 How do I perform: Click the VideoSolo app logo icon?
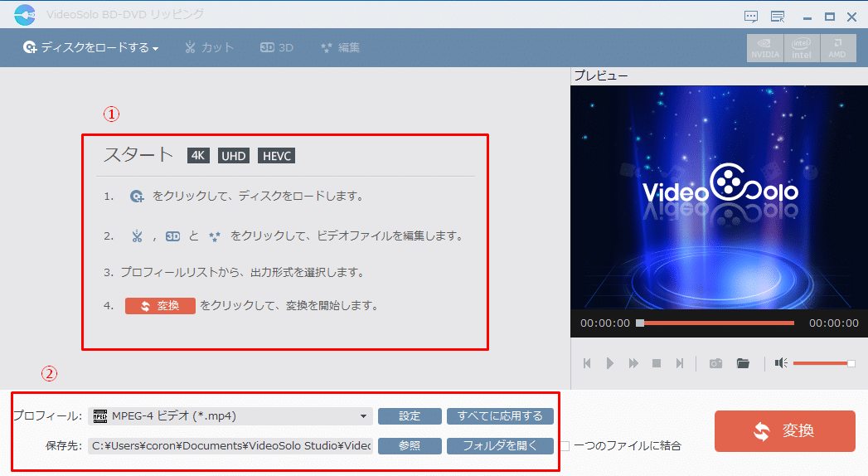pyautogui.click(x=25, y=15)
